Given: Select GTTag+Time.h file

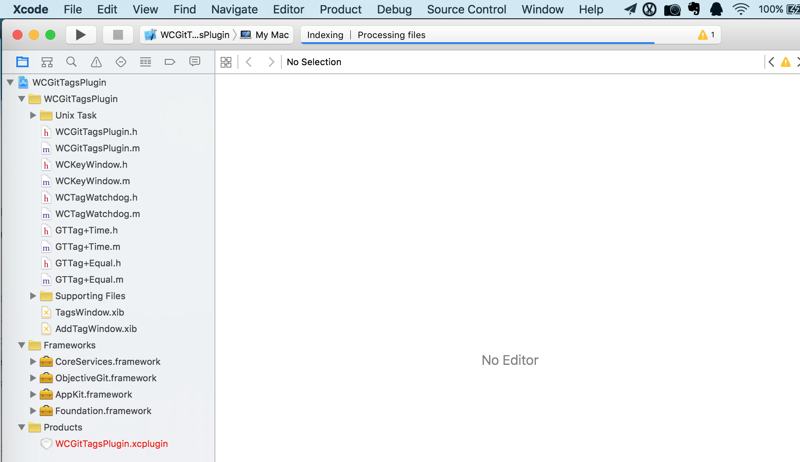Looking at the screenshot, I should [86, 230].
